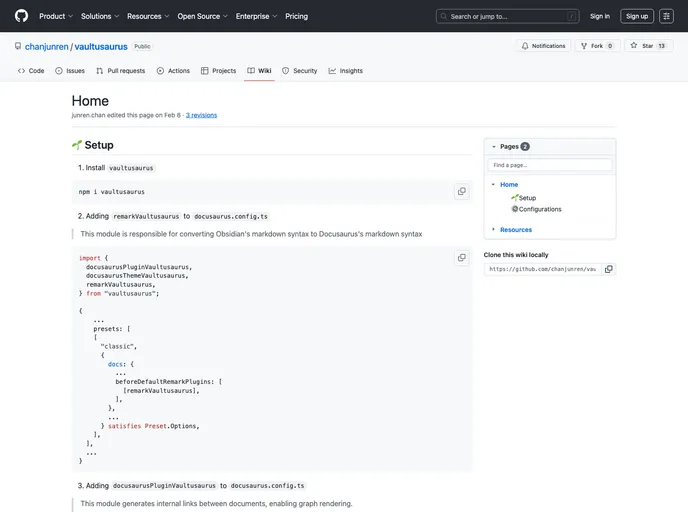Click the Security shield icon
The width and height of the screenshot is (688, 512).
pyautogui.click(x=286, y=71)
